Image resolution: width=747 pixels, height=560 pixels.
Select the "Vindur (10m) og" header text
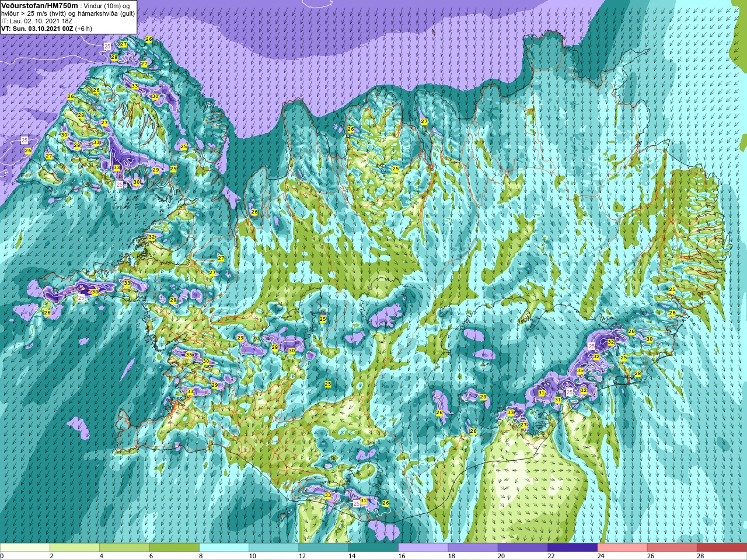pos(107,5)
